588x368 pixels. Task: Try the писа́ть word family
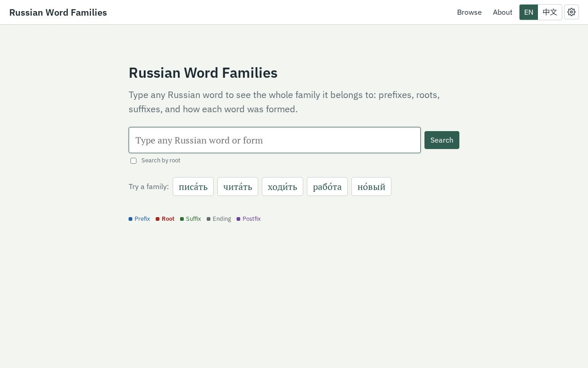click(x=193, y=186)
